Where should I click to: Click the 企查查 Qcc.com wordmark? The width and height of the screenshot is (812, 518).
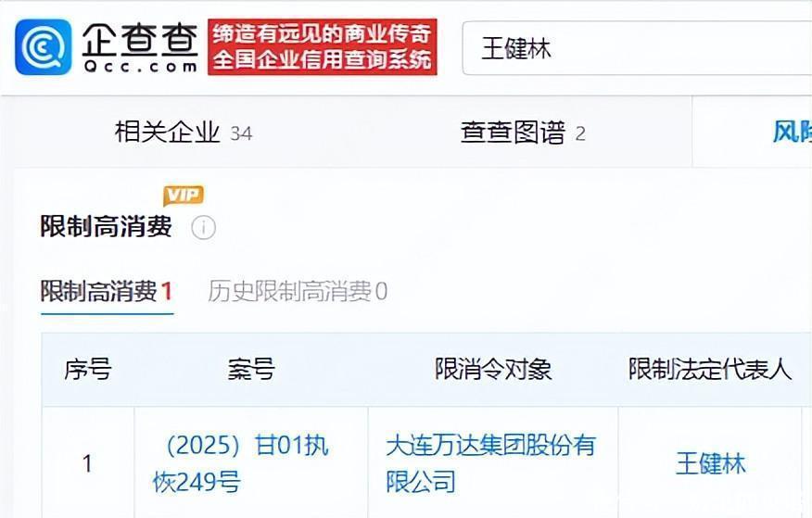click(140, 47)
